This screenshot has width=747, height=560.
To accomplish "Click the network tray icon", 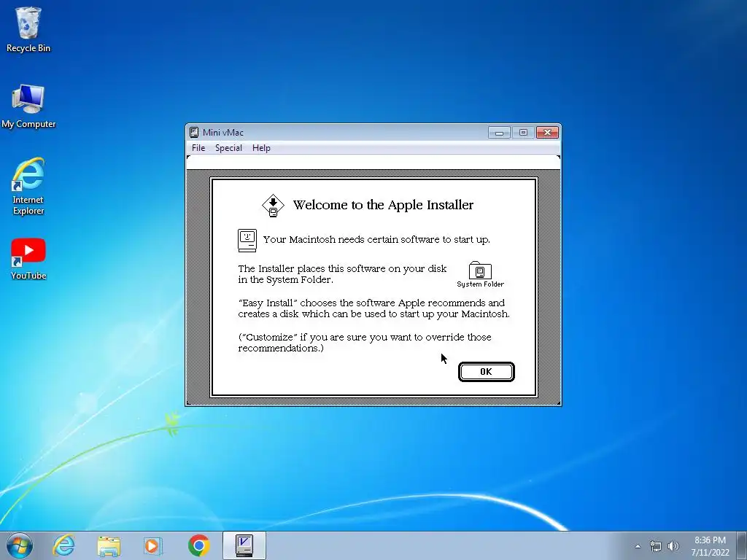I will pos(656,546).
